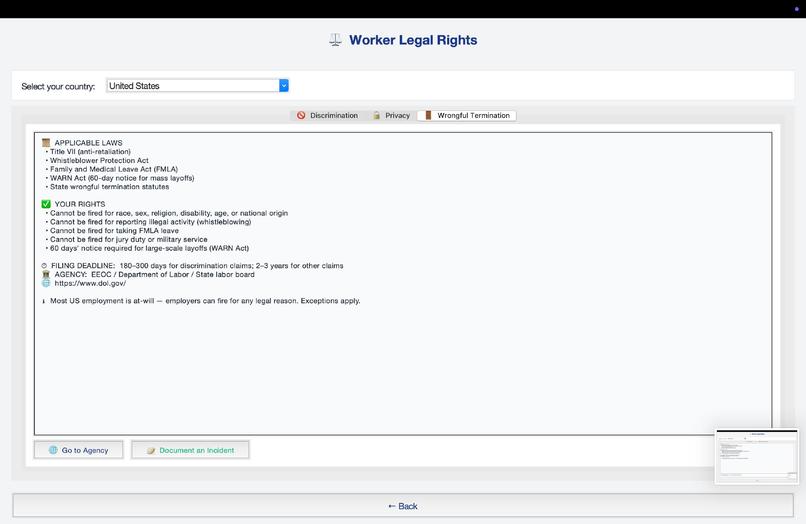Click the clock icon beside Filing Deadline
This screenshot has height=524, width=806.
point(44,266)
